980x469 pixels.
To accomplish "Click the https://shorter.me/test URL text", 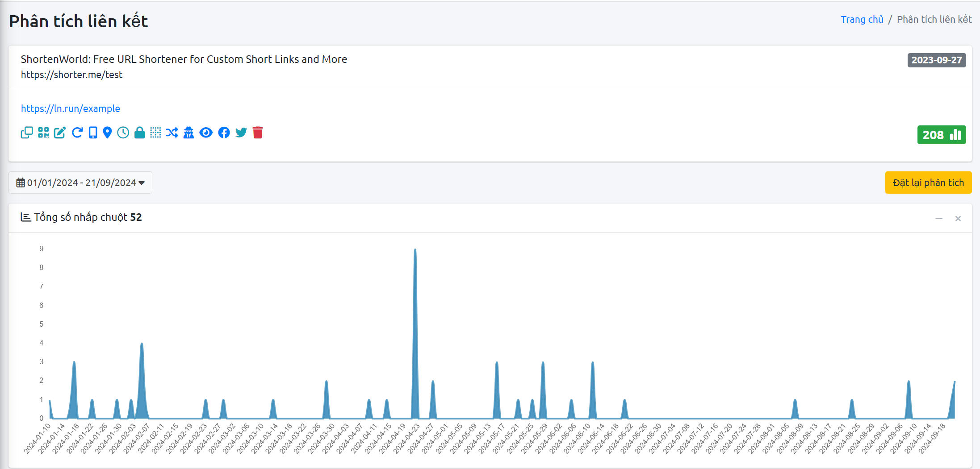I will 71,75.
